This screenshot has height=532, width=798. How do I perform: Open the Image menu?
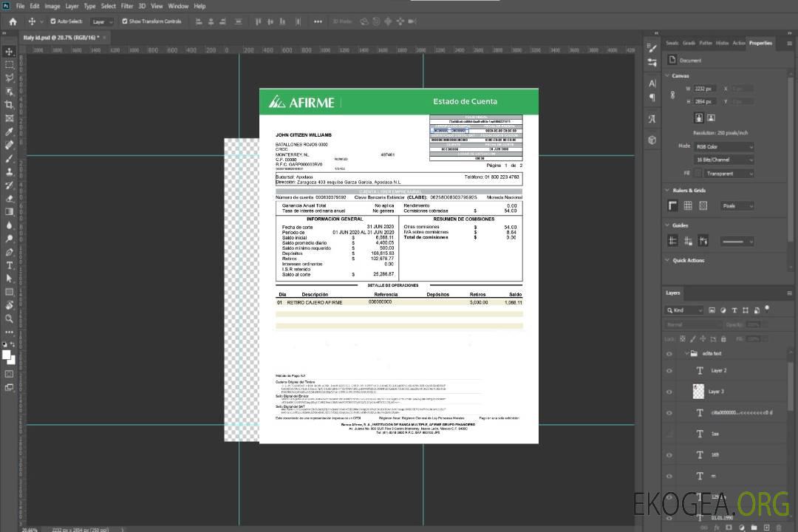(x=52, y=6)
